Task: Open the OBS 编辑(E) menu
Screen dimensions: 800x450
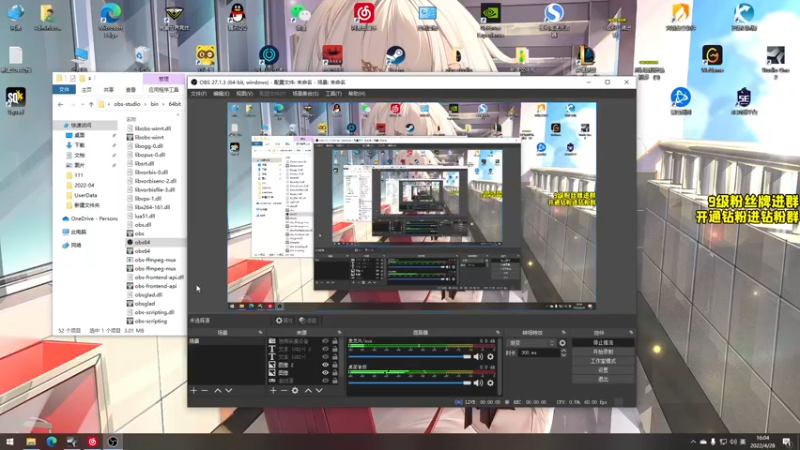Action: coord(221,94)
